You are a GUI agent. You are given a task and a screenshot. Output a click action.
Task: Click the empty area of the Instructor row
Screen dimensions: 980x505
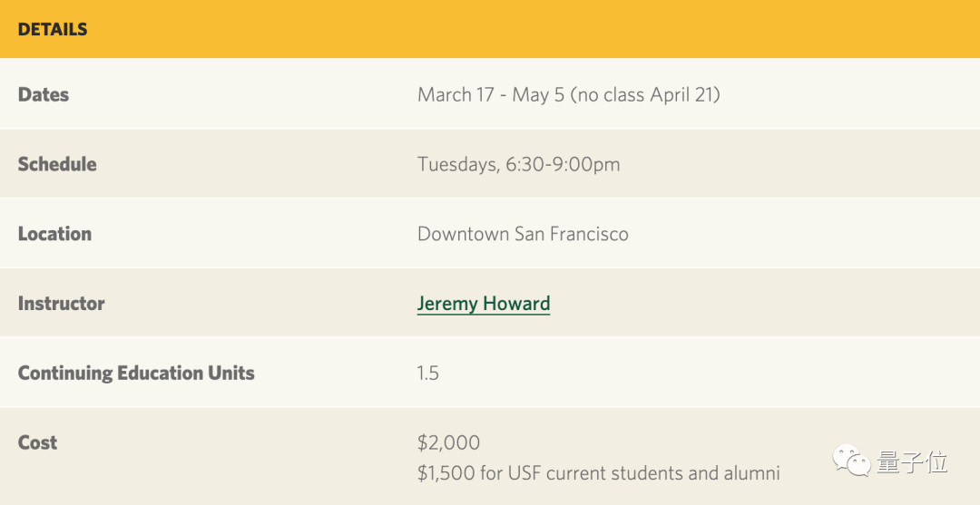[771, 304]
